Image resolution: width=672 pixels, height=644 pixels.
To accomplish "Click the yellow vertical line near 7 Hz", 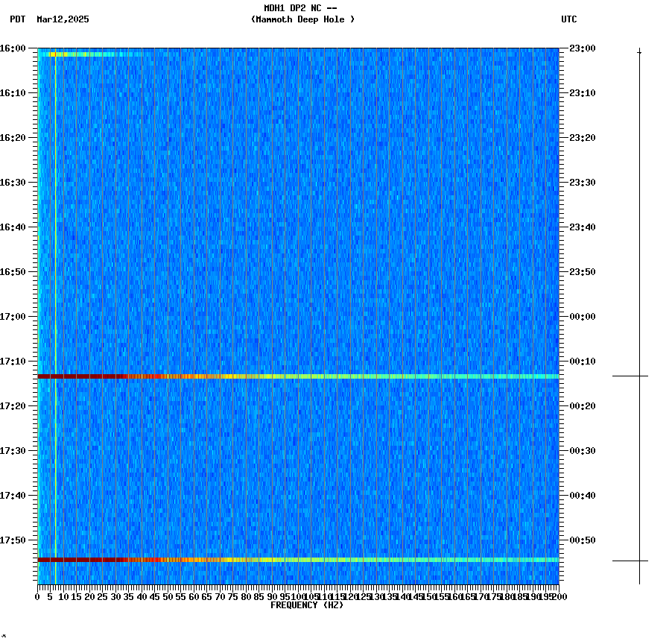I will coord(54,298).
